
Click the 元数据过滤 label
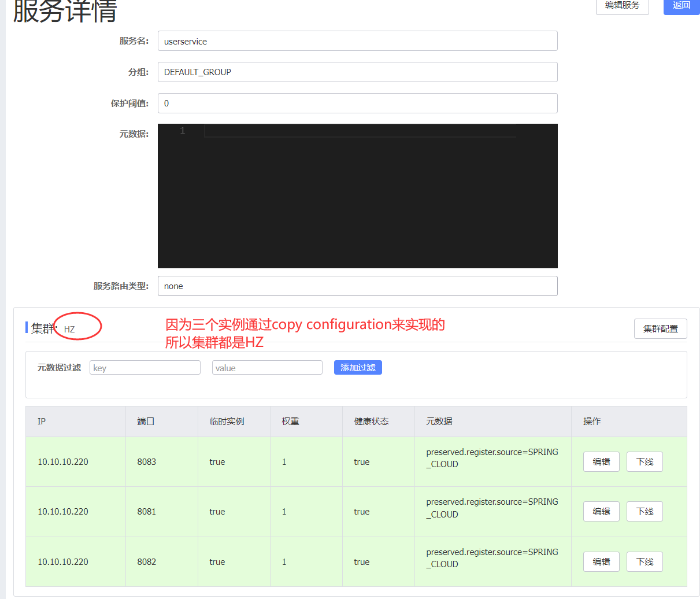[x=59, y=368]
